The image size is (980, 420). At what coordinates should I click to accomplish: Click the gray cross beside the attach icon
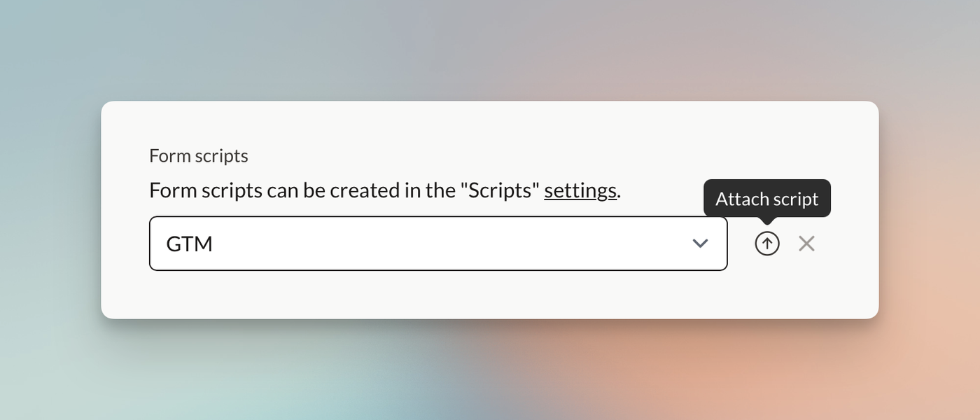click(806, 244)
